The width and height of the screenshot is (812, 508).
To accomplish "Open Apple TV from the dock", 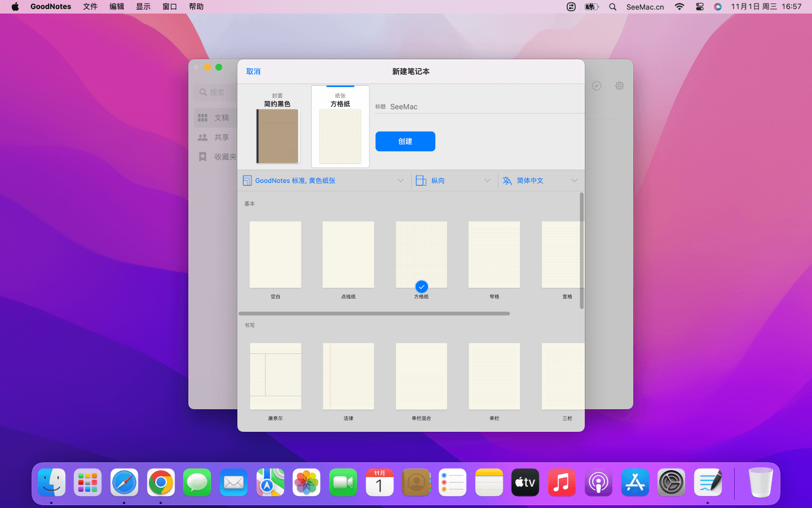I will pyautogui.click(x=525, y=483).
